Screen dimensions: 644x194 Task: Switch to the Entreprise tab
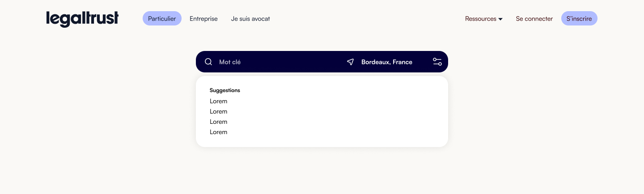click(203, 19)
